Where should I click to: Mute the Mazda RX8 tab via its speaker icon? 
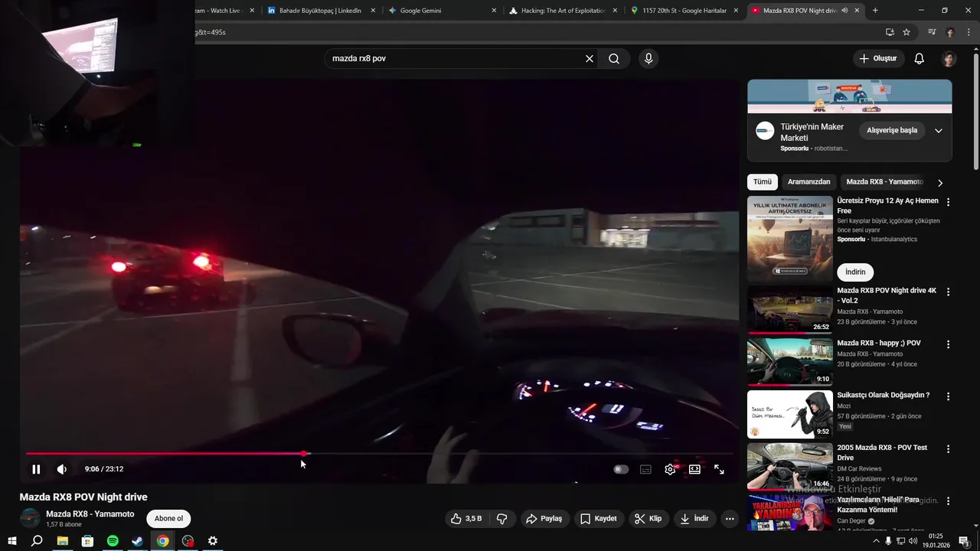pyautogui.click(x=844, y=11)
